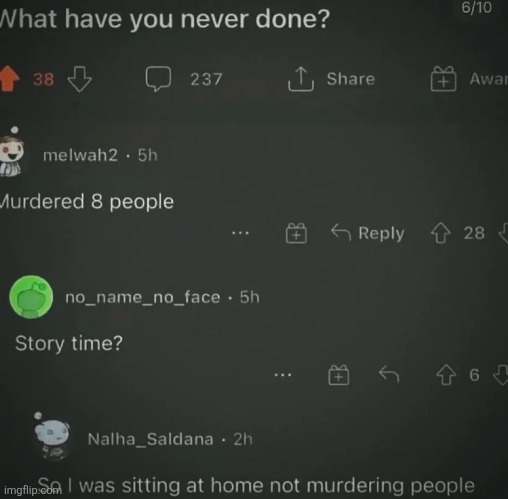Reply to melwah2's comment
Image resolution: width=508 pixels, height=499 pixels.
point(368,233)
